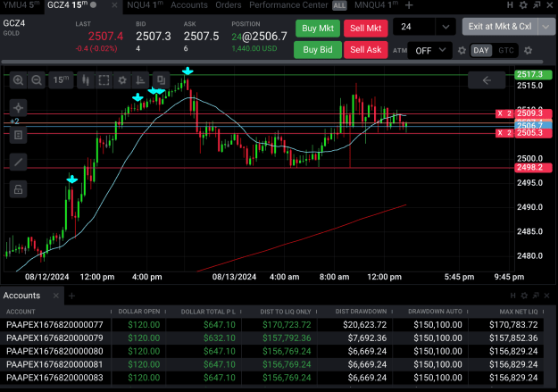Switch order duration to GTC

point(505,51)
